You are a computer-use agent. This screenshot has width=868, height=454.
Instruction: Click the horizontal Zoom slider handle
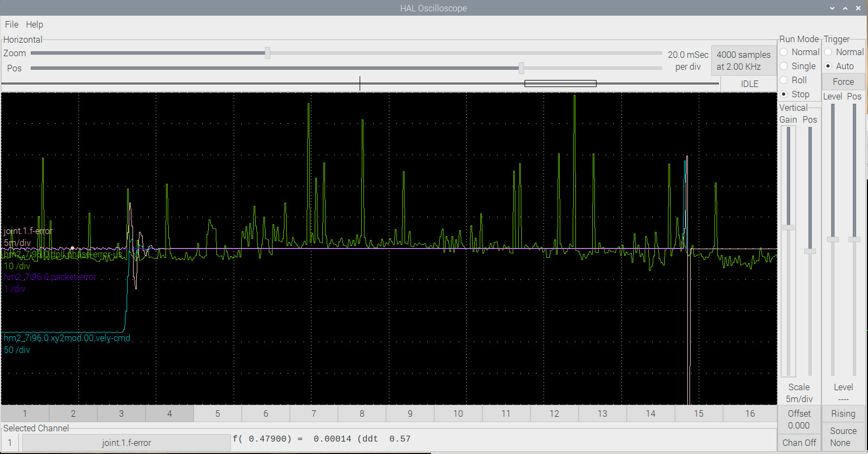pos(268,53)
